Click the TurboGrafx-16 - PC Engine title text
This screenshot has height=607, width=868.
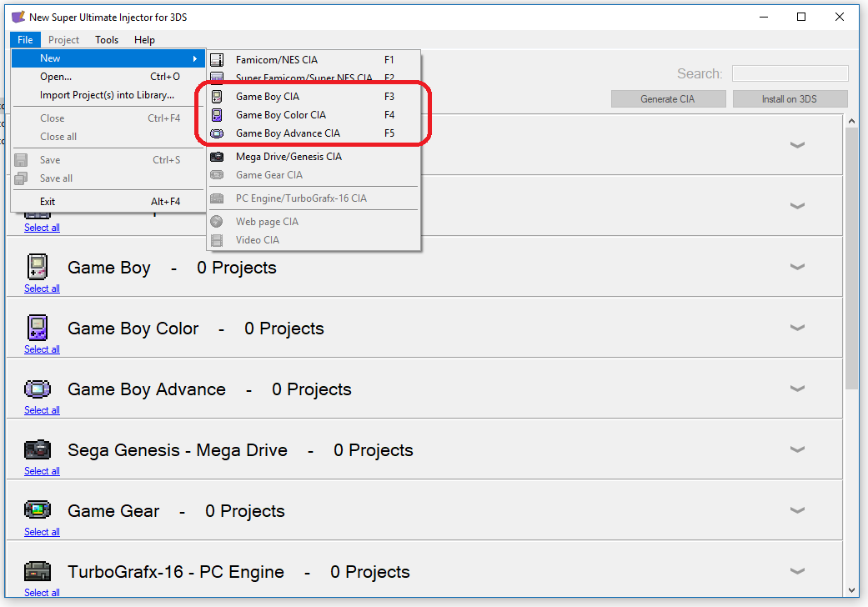[176, 572]
